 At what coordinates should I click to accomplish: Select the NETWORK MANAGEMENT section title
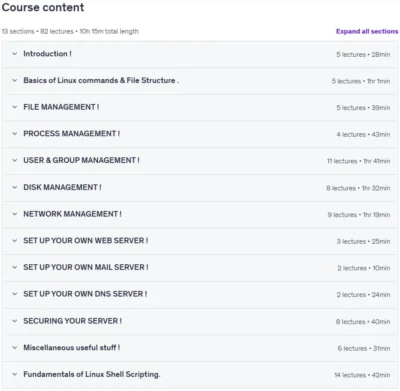click(72, 214)
